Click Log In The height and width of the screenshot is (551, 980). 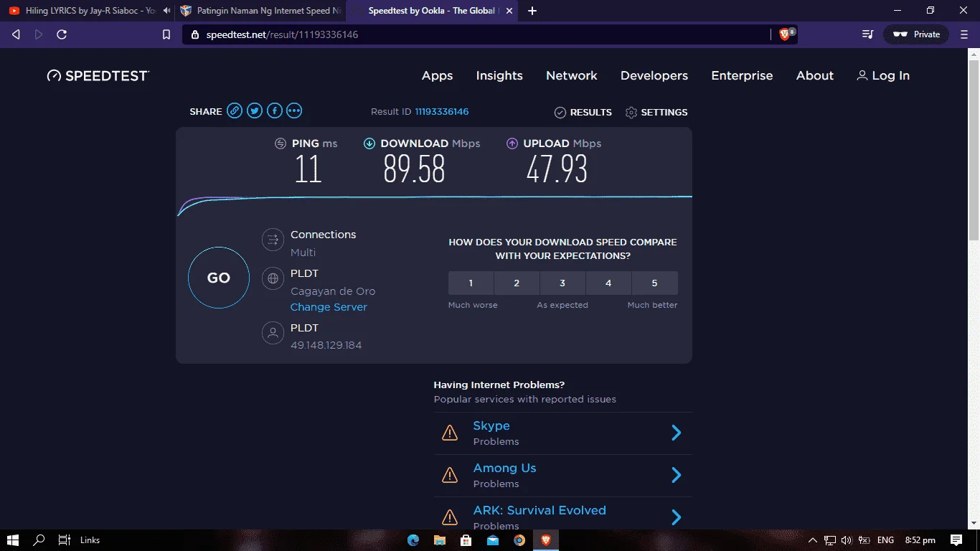883,75
